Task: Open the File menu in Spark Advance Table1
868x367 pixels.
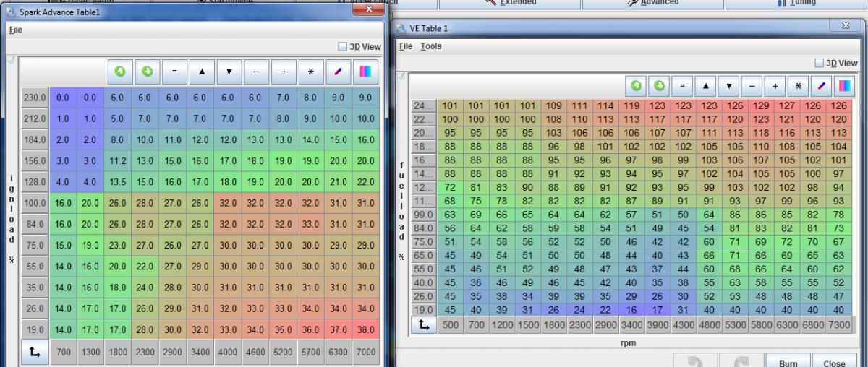Action: [x=15, y=30]
